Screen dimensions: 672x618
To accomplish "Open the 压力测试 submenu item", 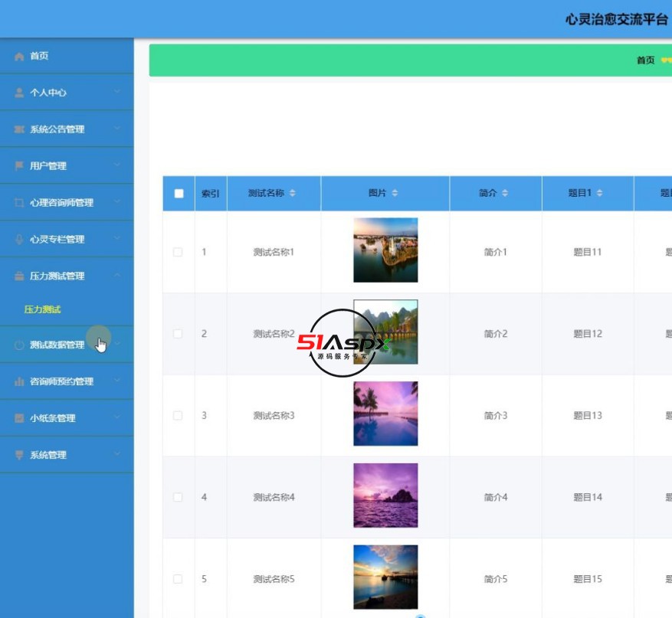I will (x=42, y=309).
